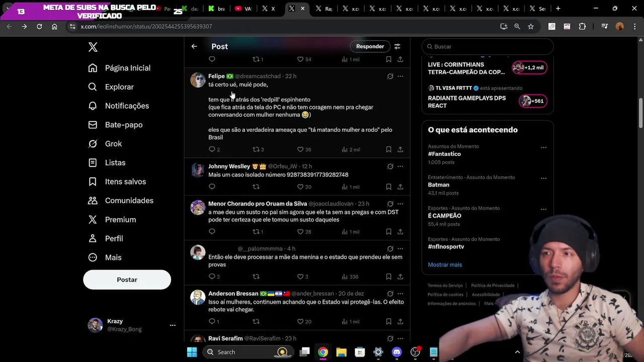The width and height of the screenshot is (644, 362).
Task: Click the browser address bar URL
Action: (x=146, y=26)
